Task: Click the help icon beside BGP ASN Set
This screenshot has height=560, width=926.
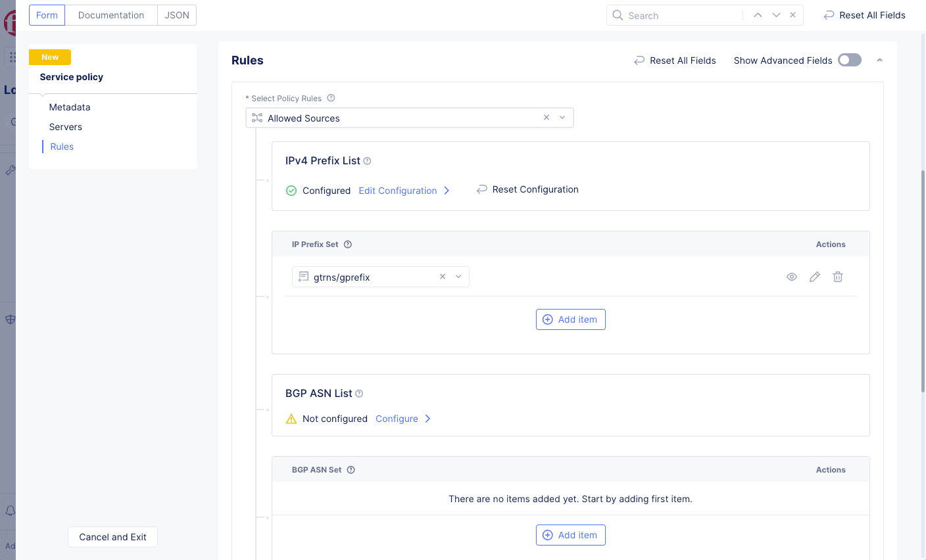Action: pos(351,470)
